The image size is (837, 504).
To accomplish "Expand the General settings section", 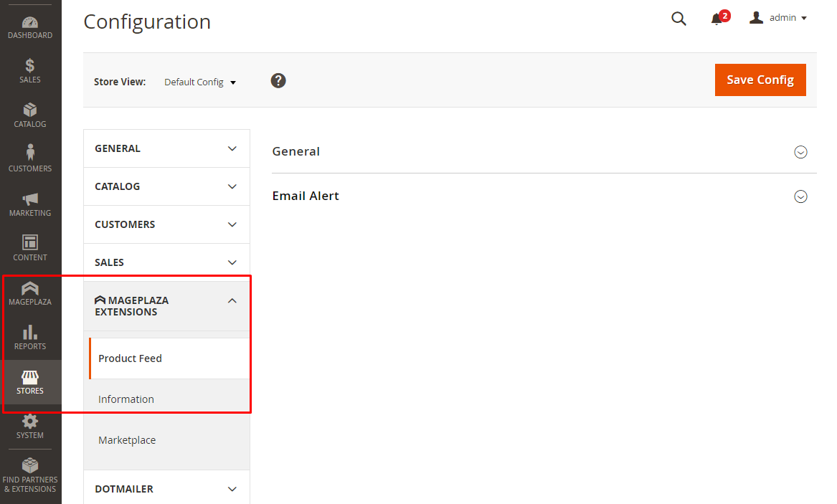I will (800, 152).
